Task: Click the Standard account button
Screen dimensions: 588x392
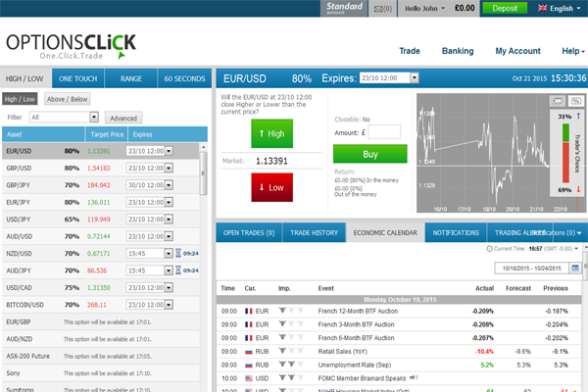Action: pos(344,8)
